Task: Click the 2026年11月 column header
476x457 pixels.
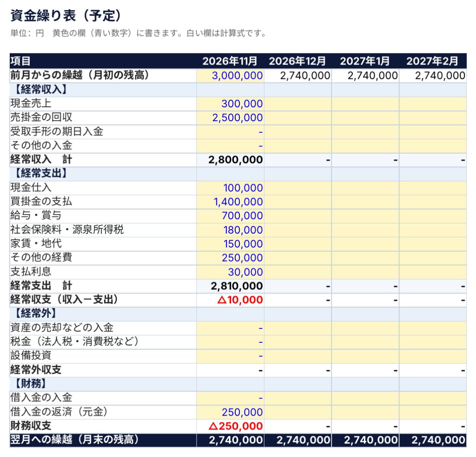Action: point(230,61)
